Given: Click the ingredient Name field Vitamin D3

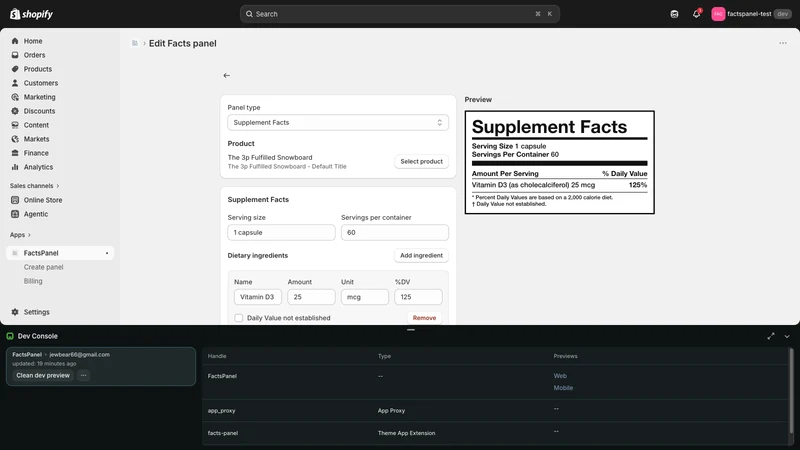Looking at the screenshot, I should click(258, 297).
